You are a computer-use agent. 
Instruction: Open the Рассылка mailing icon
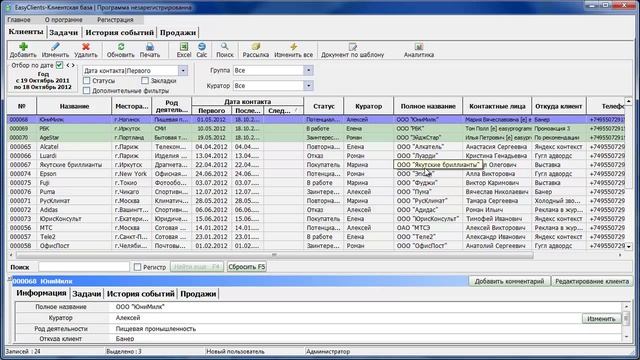(x=256, y=47)
